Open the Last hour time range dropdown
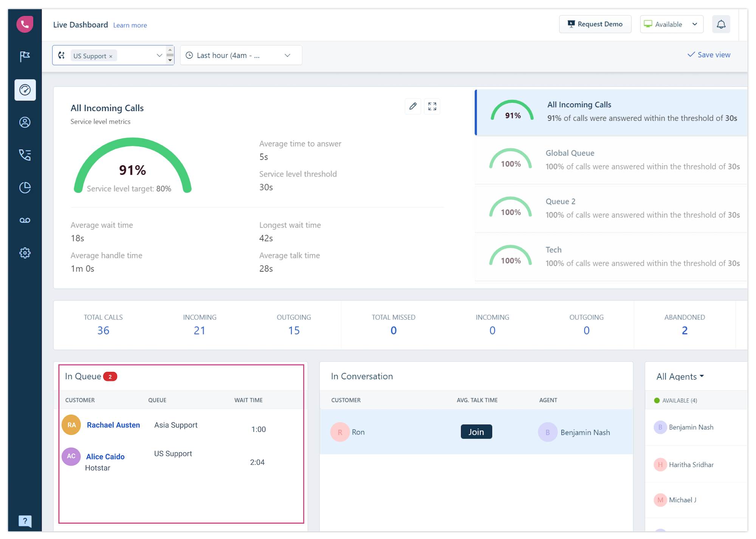Screen dimensions: 756x539 [x=241, y=56]
